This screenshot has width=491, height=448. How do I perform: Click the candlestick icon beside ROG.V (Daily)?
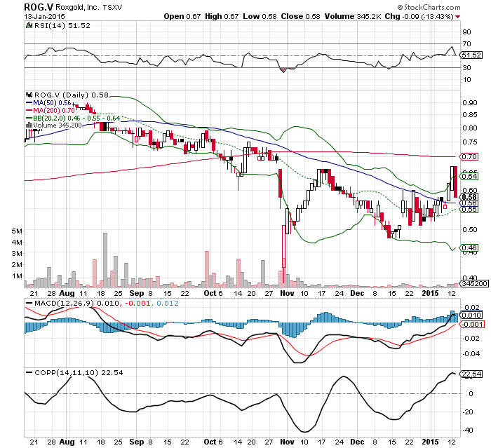(28, 94)
